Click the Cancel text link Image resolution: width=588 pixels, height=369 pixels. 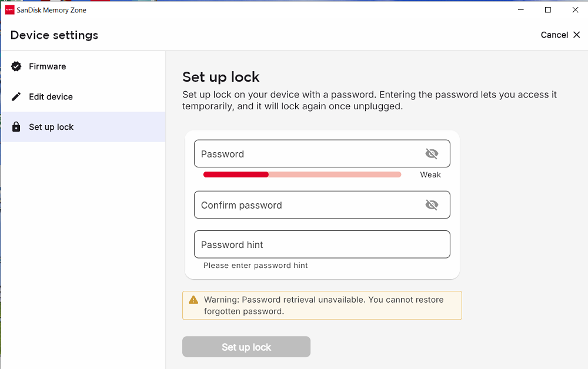554,35
